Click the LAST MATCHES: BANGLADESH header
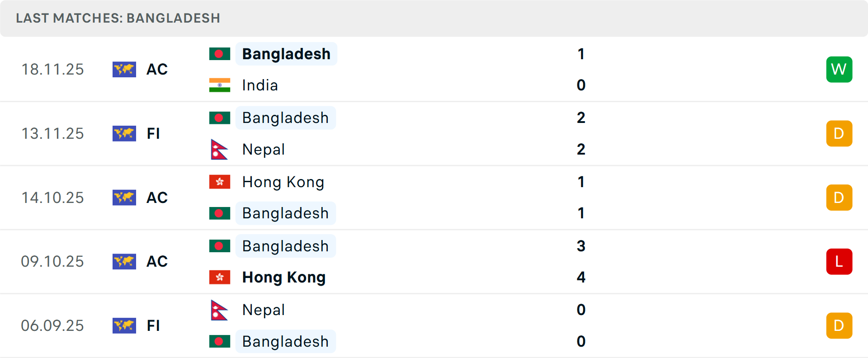Image resolution: width=868 pixels, height=358 pixels. click(x=118, y=18)
